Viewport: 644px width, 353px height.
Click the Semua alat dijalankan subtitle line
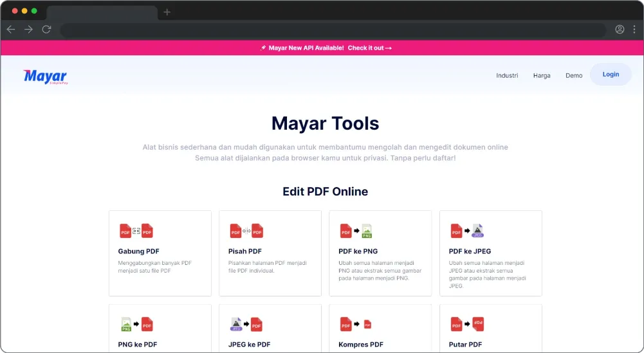[x=326, y=158]
